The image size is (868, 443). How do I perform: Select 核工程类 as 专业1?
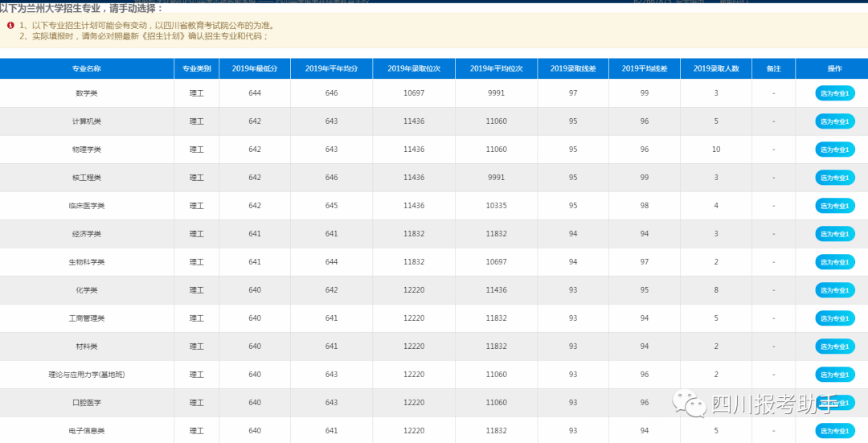834,178
